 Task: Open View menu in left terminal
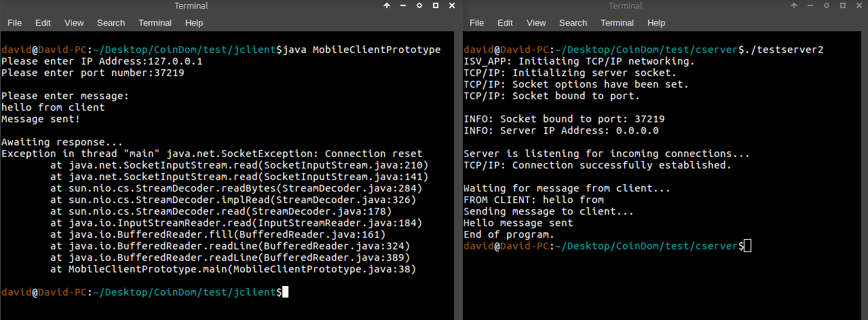pyautogui.click(x=74, y=22)
